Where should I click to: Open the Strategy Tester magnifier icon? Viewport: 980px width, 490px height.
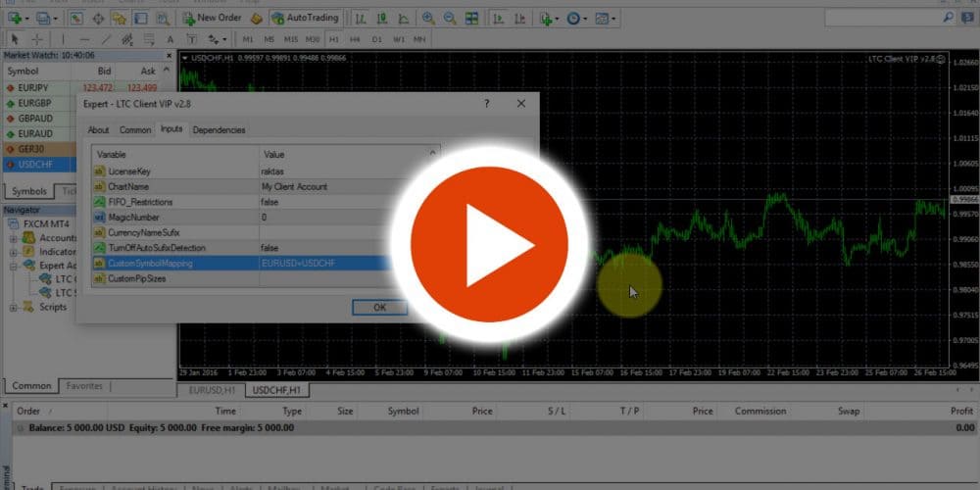(x=162, y=18)
